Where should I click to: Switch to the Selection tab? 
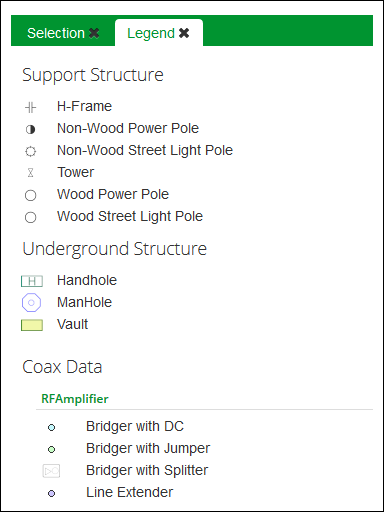[x=56, y=33]
